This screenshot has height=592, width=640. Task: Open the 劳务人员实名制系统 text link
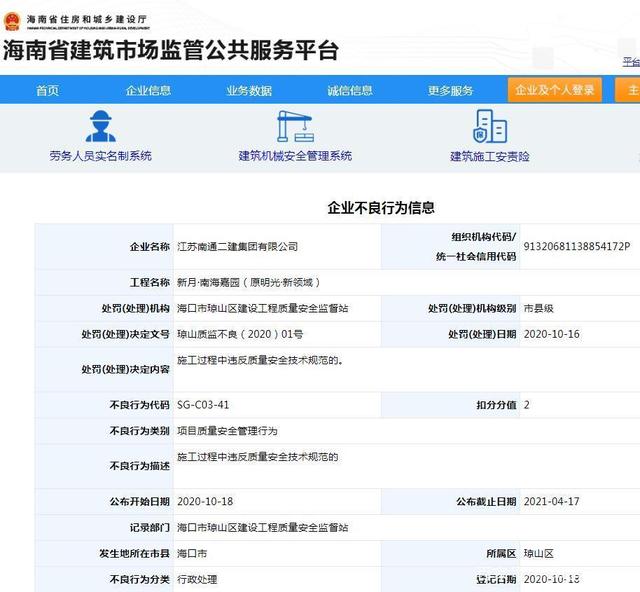(x=100, y=156)
